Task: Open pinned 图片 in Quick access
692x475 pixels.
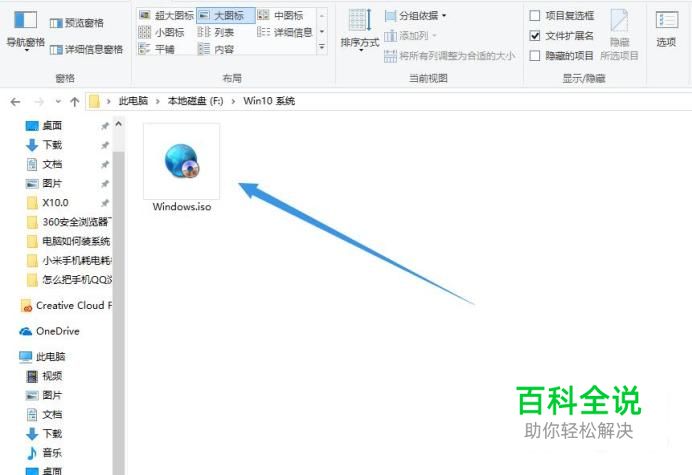Action: tap(52, 183)
